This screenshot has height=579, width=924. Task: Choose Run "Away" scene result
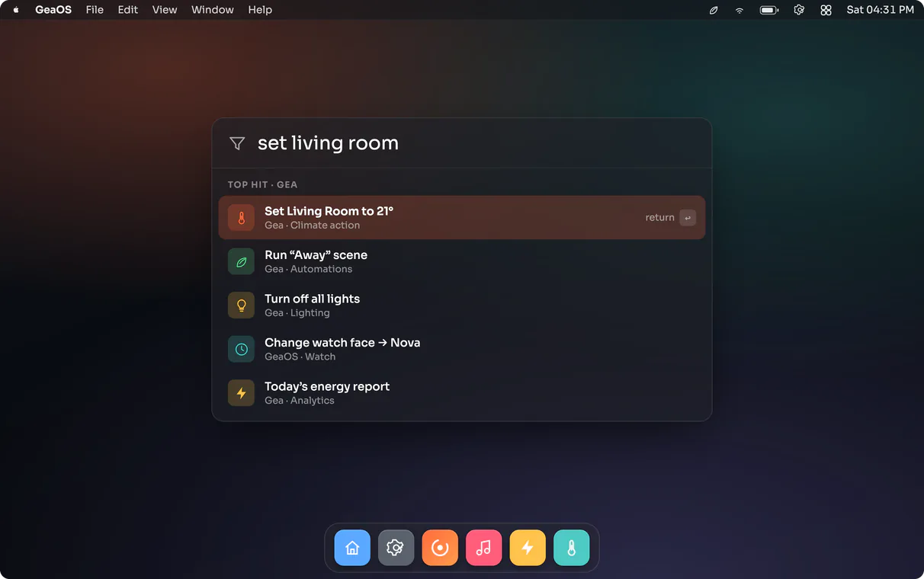[462, 261]
